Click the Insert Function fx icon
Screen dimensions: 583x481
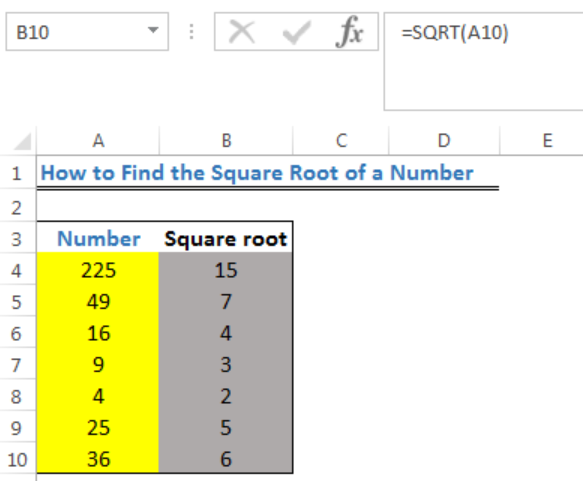pyautogui.click(x=349, y=32)
